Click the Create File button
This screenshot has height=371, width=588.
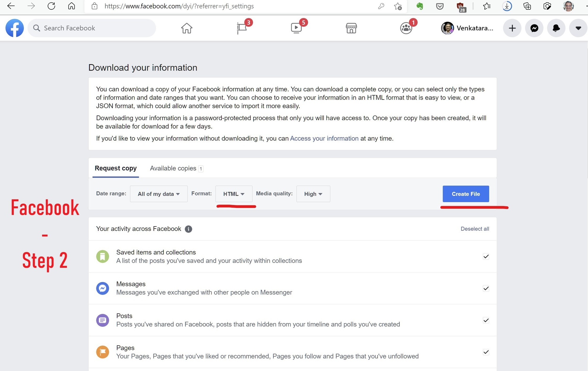click(466, 194)
